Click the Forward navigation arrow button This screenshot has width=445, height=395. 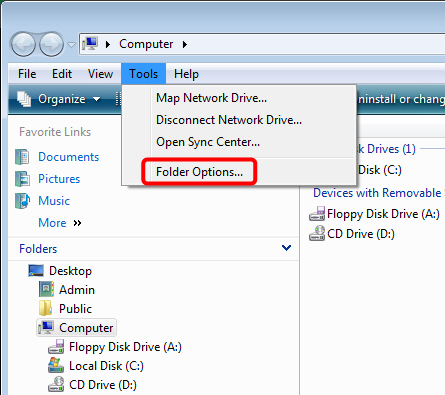pyautogui.click(x=51, y=44)
